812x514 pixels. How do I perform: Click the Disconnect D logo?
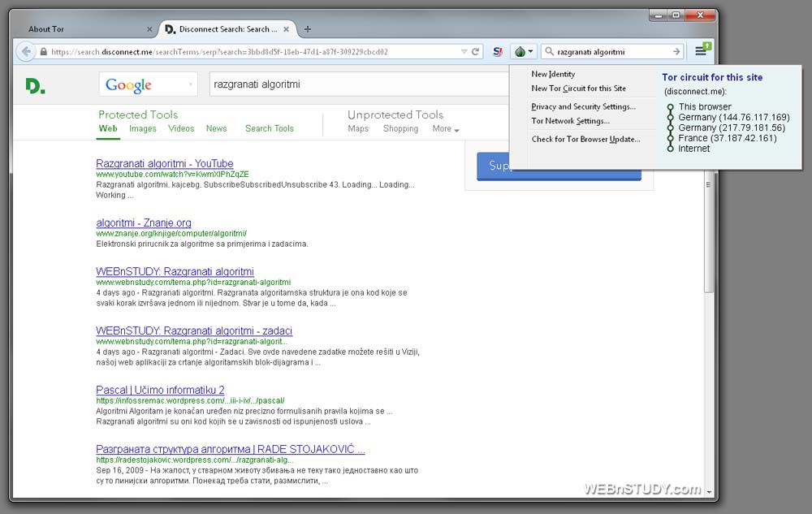(x=35, y=85)
